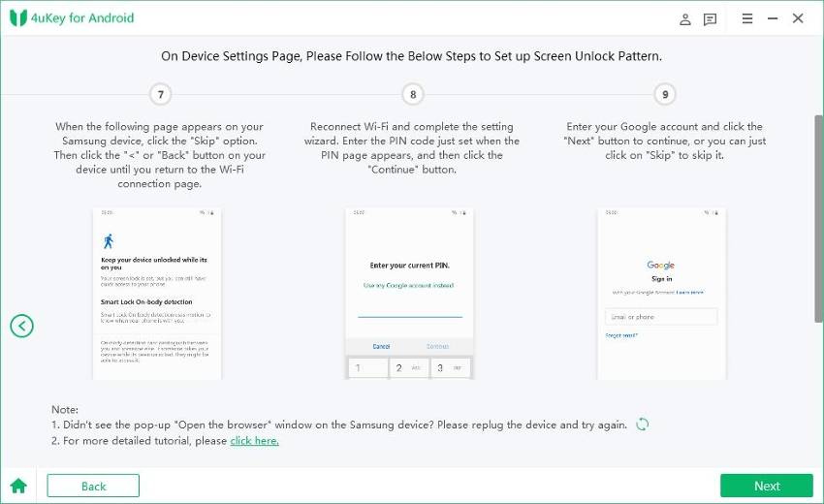Click the Enter your current PIN screenshot

[410, 293]
